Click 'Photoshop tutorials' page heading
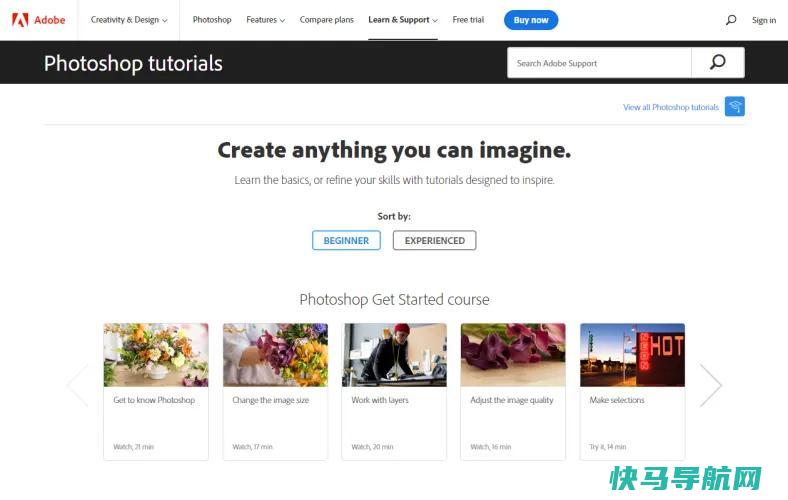This screenshot has width=788, height=500. point(133,63)
